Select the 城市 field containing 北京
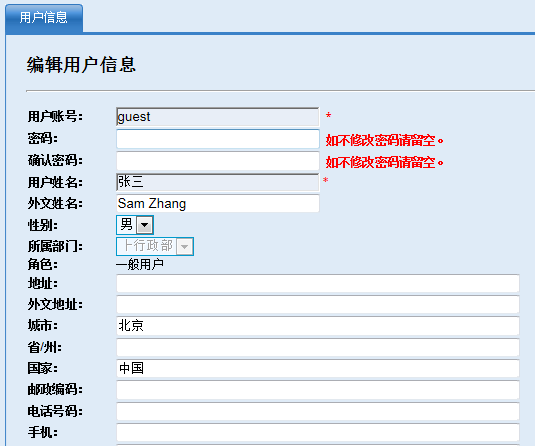 (x=318, y=326)
